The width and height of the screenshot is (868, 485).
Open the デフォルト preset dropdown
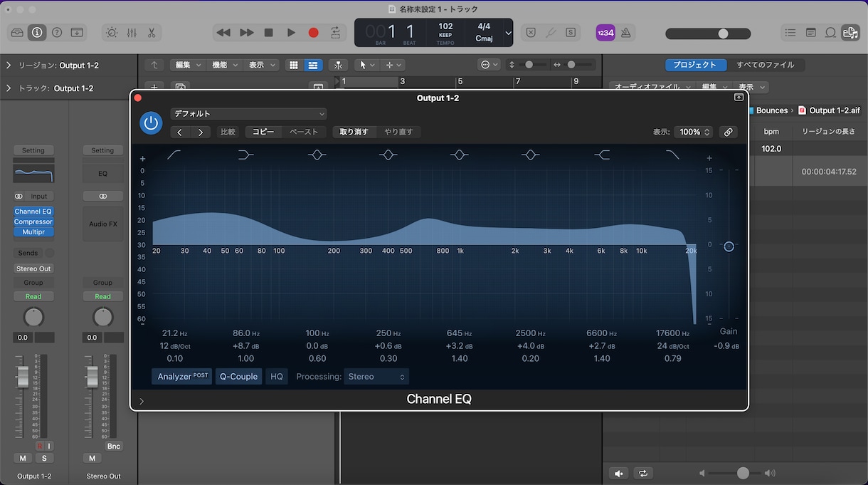(x=248, y=114)
